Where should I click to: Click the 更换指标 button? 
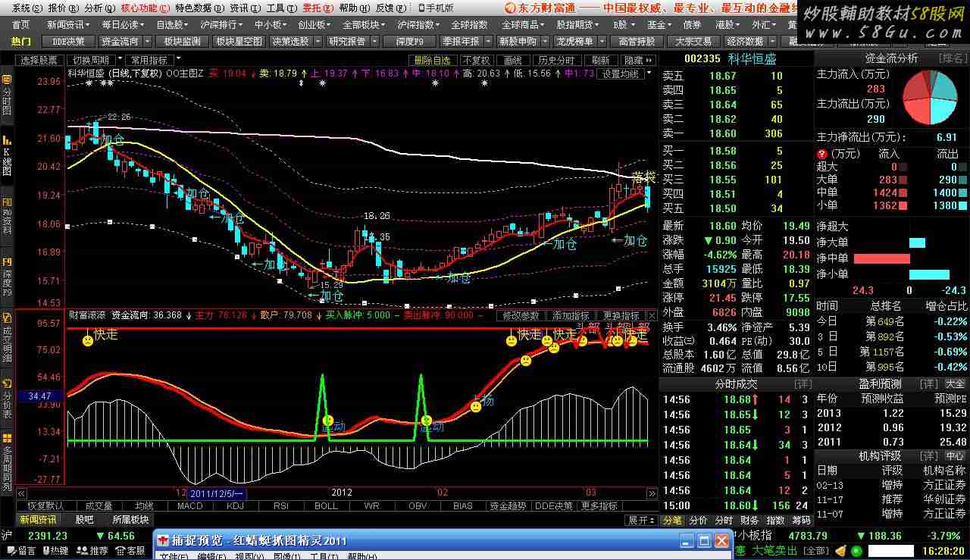coord(621,315)
